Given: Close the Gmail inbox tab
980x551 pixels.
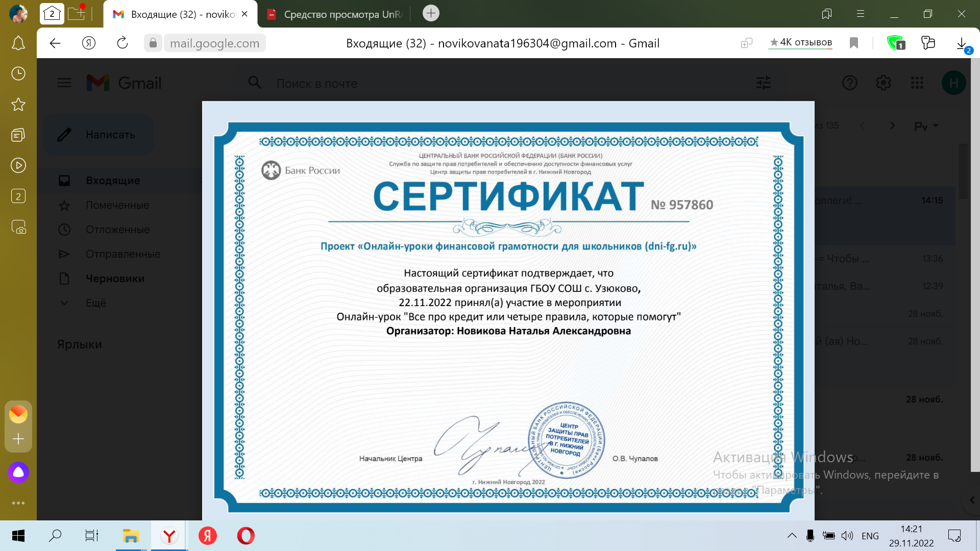Looking at the screenshot, I should click(x=244, y=14).
